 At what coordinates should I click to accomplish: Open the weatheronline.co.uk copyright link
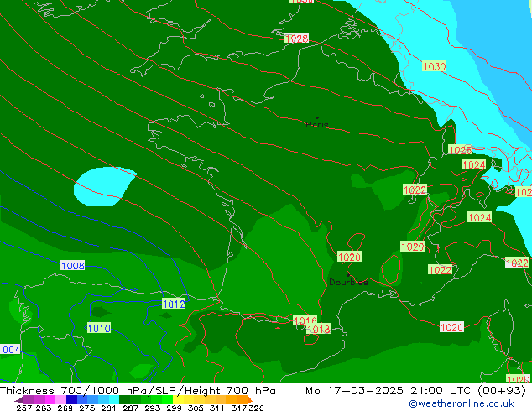click(462, 403)
